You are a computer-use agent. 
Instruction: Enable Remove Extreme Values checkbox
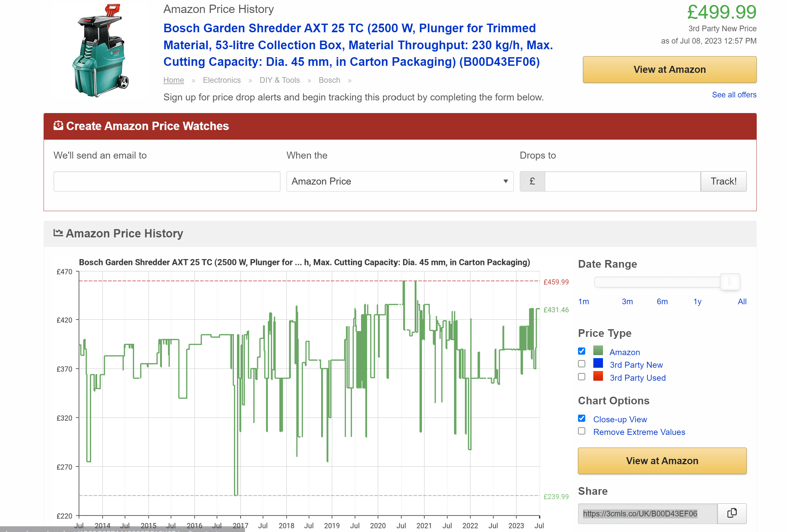[581, 431]
